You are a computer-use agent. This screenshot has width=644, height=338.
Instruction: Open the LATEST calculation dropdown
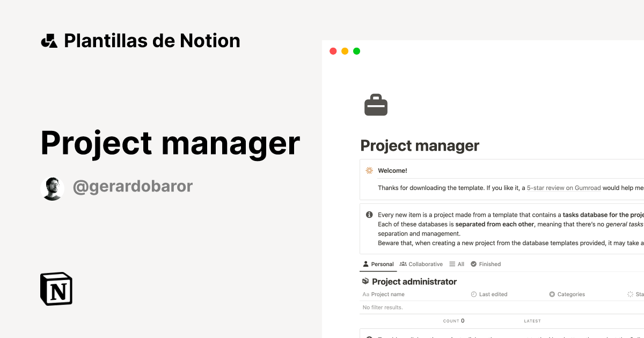tap(532, 320)
